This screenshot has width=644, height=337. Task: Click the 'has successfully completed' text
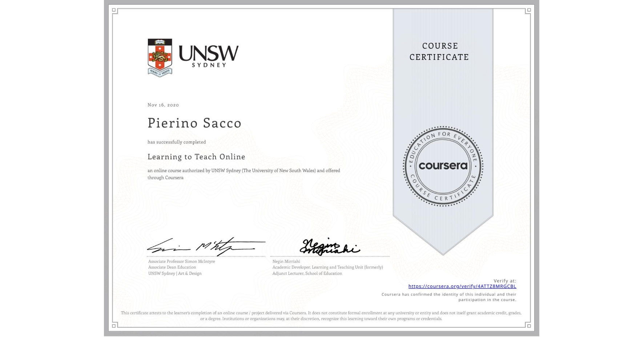(x=177, y=142)
